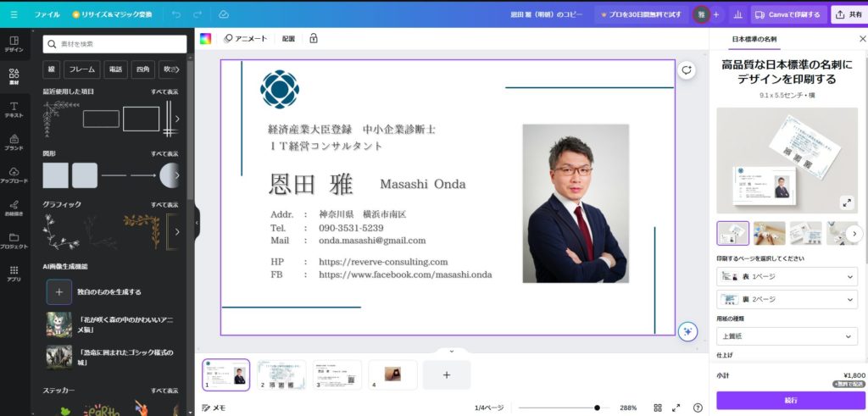Click the help question mark icon
The image size is (868, 416).
tap(698, 408)
